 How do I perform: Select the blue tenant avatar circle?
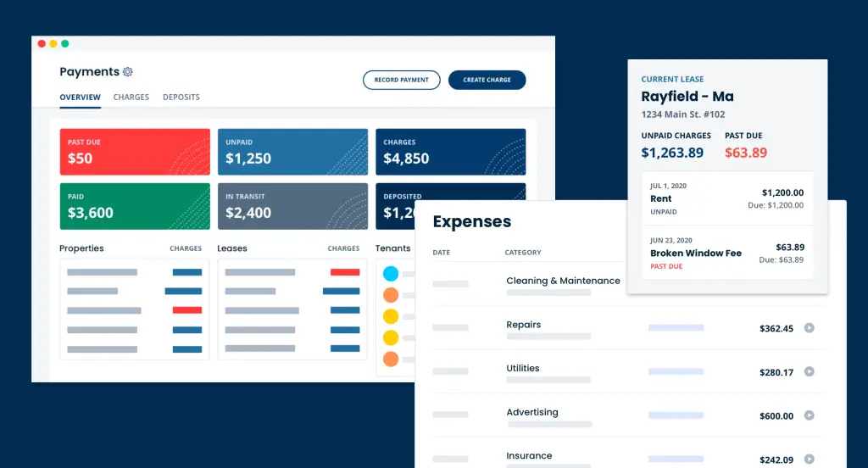391,274
